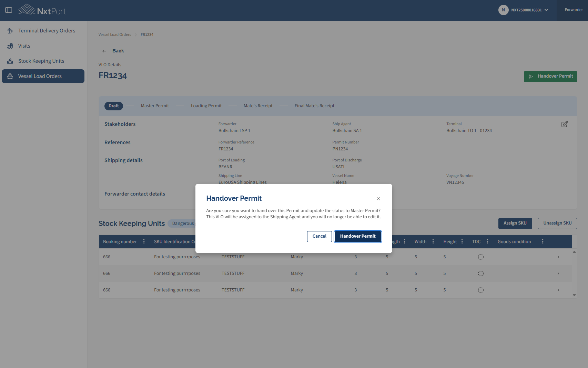Viewport: 588px width, 368px height.
Task: Click TDC status icon in second row
Action: (481, 273)
